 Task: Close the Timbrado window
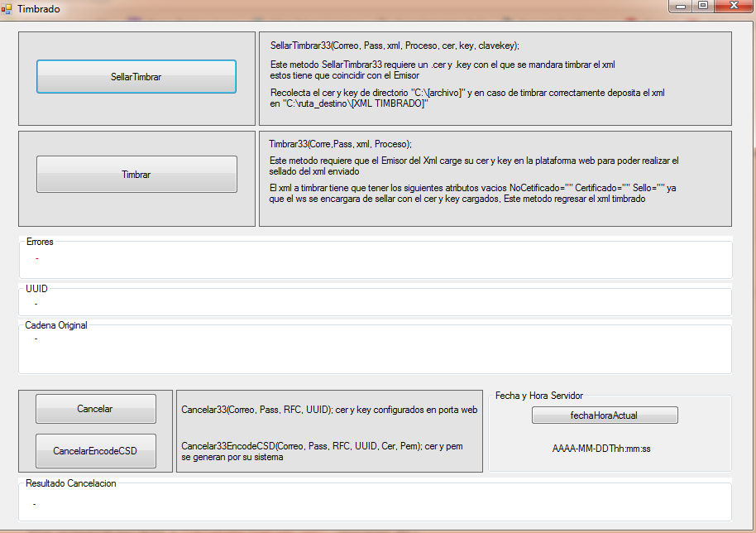point(731,7)
